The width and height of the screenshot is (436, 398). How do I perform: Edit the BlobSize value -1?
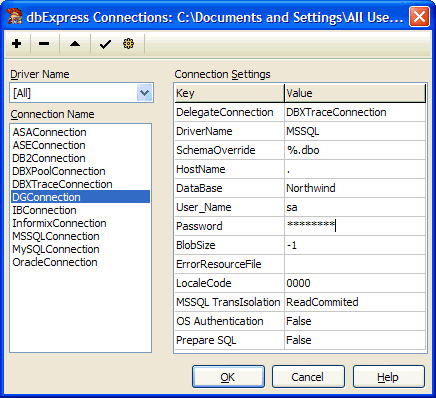tap(355, 245)
